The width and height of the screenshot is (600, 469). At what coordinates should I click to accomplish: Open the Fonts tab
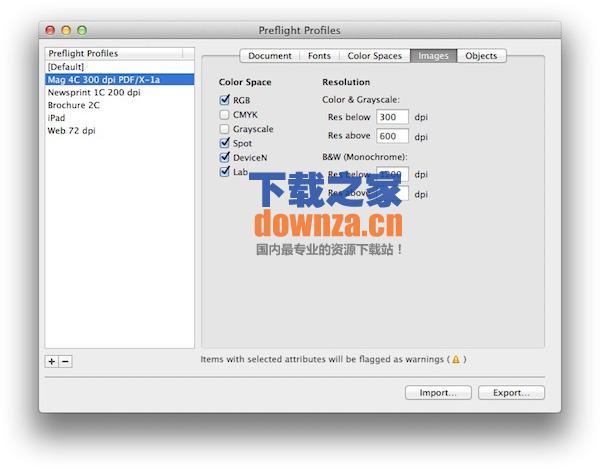pyautogui.click(x=319, y=56)
